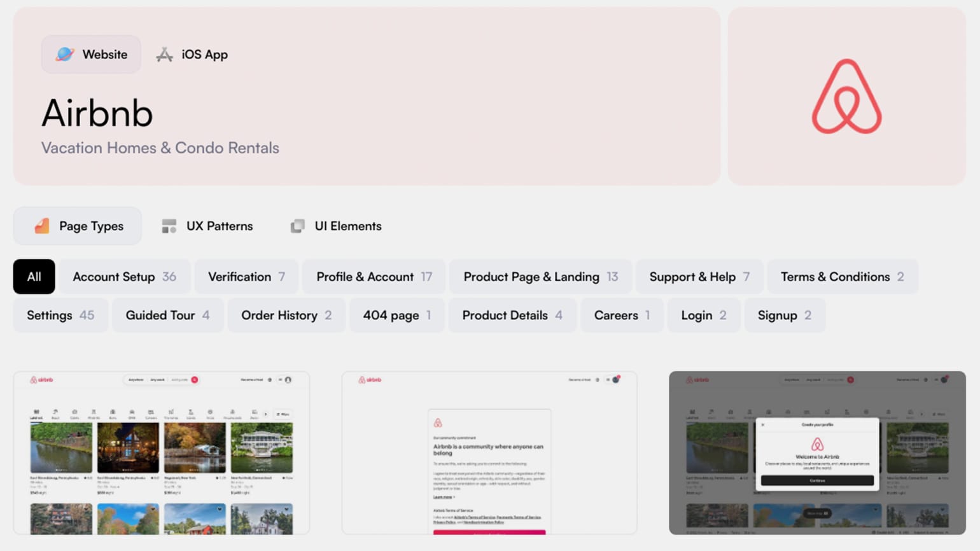Filter by Product Page & Landing
980x551 pixels.
click(x=541, y=276)
